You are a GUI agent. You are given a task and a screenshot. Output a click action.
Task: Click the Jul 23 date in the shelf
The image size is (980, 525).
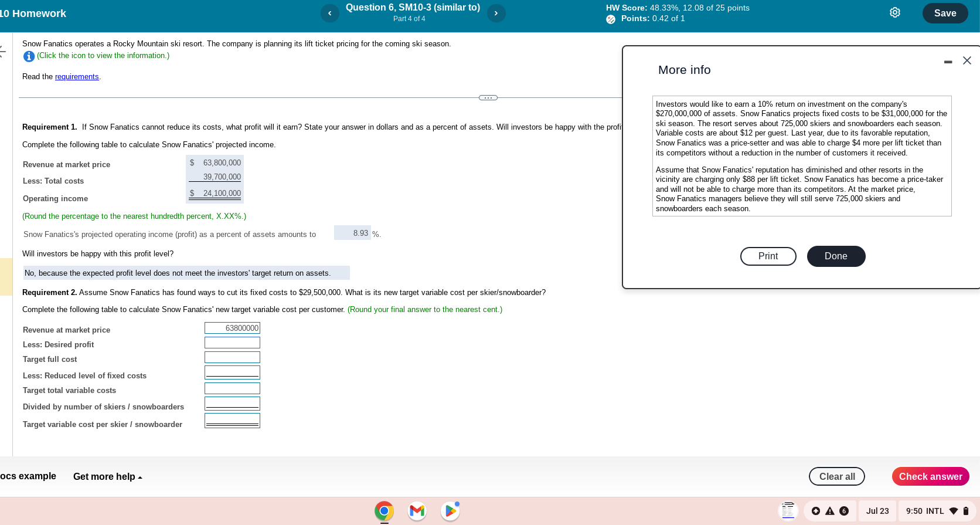tap(877, 511)
